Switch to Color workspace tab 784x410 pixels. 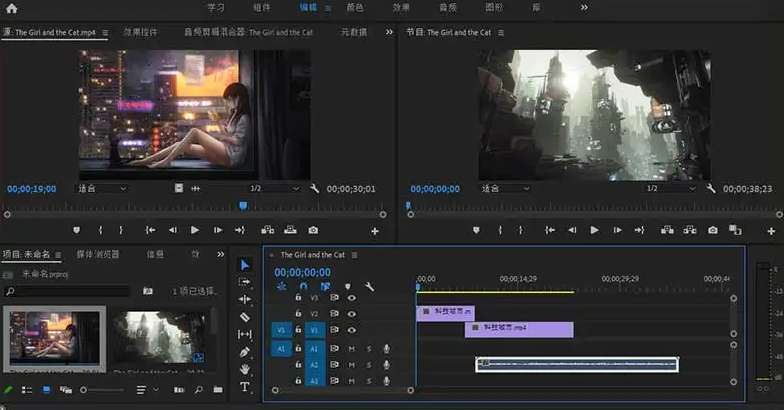(x=355, y=8)
